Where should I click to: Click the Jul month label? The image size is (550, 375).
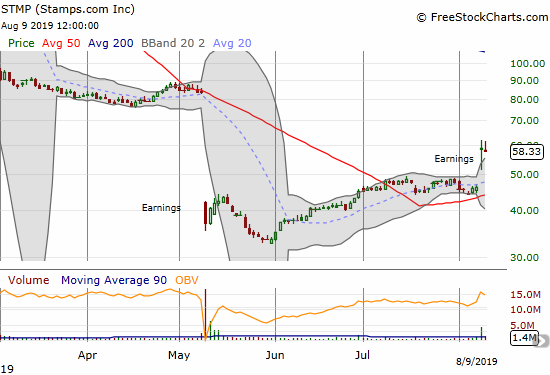(x=362, y=355)
